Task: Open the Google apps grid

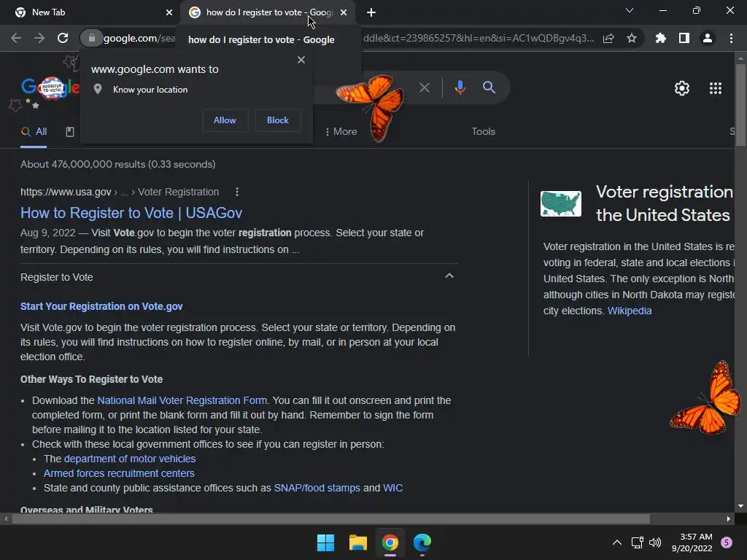Action: tap(716, 88)
